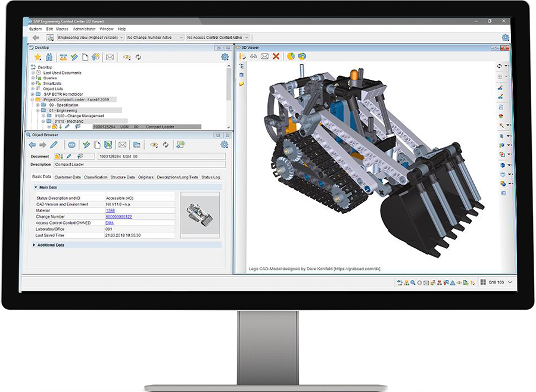Click the green check-pencil icon in Object Browser
Viewport: 536px width, 392px height.
point(86,145)
